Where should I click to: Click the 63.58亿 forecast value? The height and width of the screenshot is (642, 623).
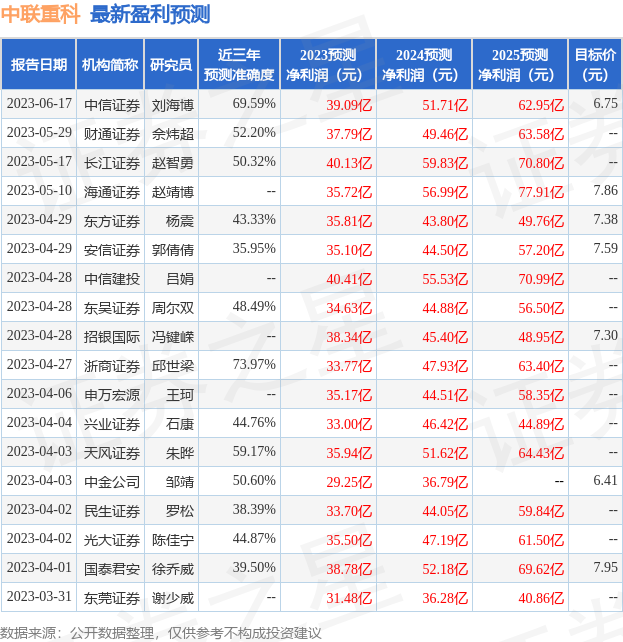(x=541, y=134)
